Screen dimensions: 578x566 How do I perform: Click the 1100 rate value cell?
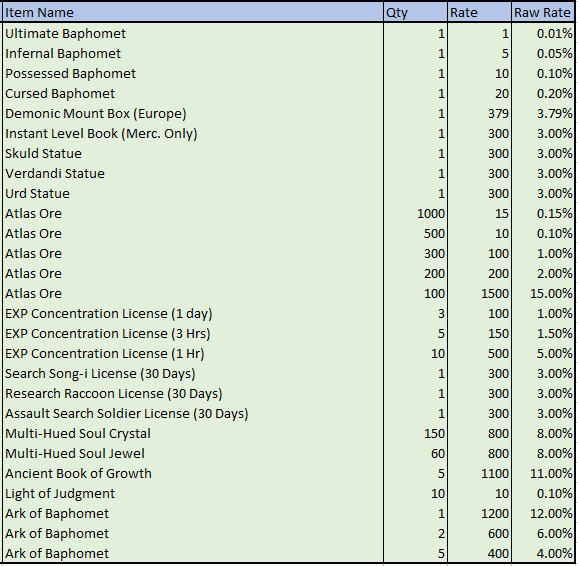[x=479, y=473]
